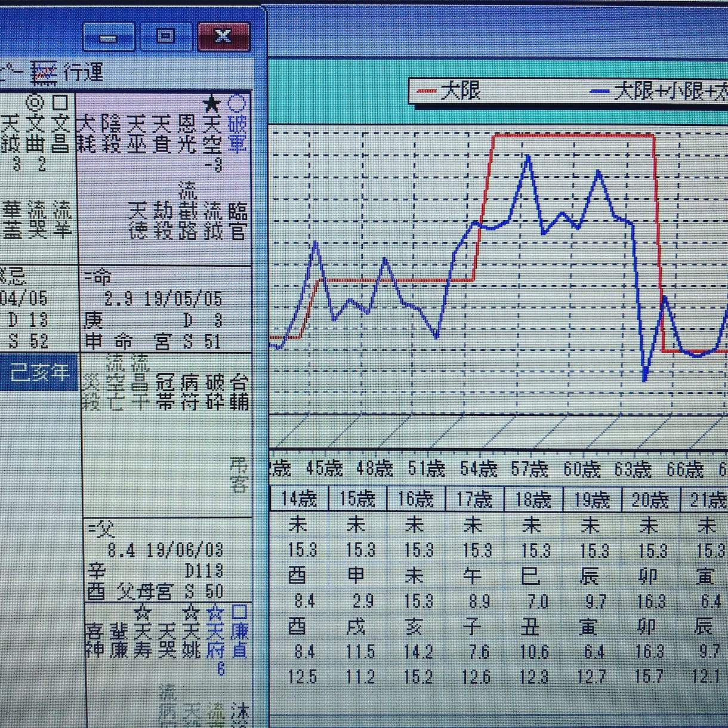Select the 14歳 column header
The height and width of the screenshot is (728, 728).
tap(299, 499)
